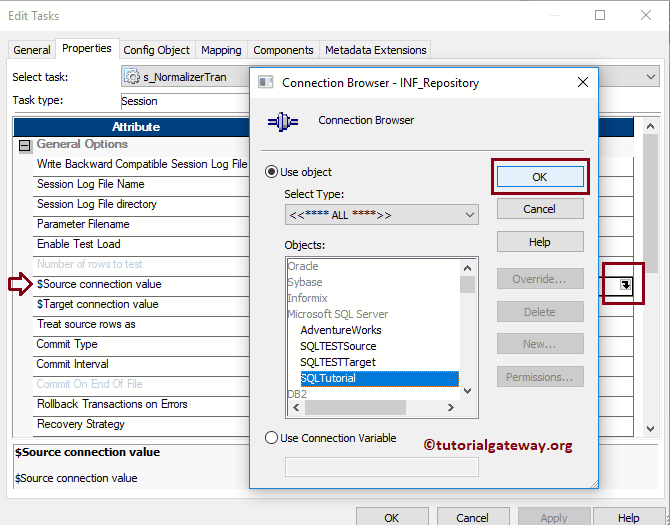The image size is (670, 525).
Task: Click the Informix category in Objects
Action: tap(308, 298)
